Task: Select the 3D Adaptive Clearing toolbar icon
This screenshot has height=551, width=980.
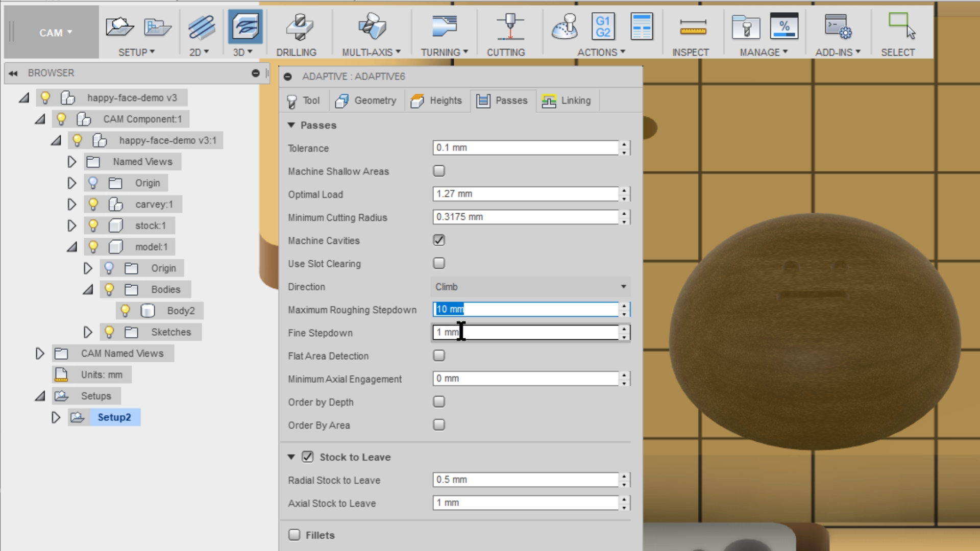Action: 244,27
